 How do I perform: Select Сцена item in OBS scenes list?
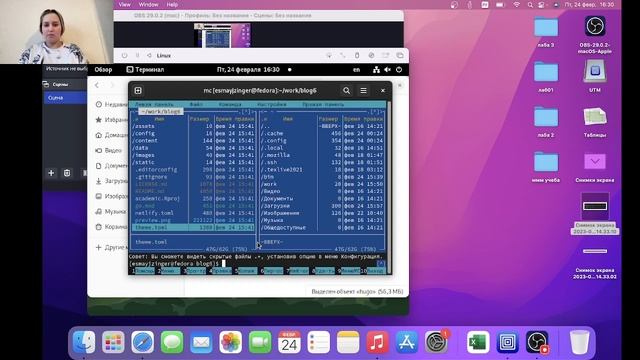pos(65,98)
